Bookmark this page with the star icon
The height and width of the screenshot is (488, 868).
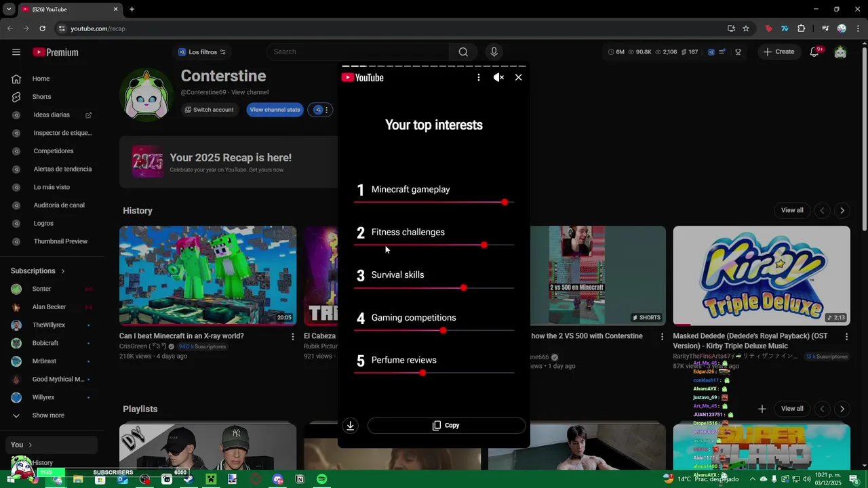(x=746, y=28)
